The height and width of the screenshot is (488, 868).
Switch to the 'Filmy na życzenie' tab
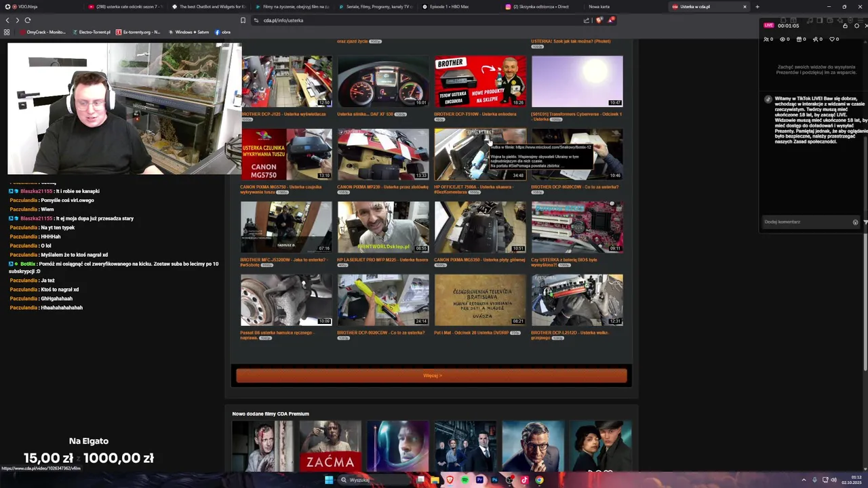[x=292, y=7]
